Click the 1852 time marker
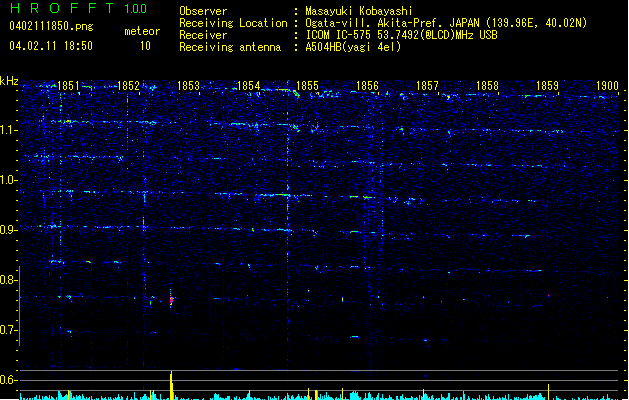The height and width of the screenshot is (400, 629). tap(128, 86)
